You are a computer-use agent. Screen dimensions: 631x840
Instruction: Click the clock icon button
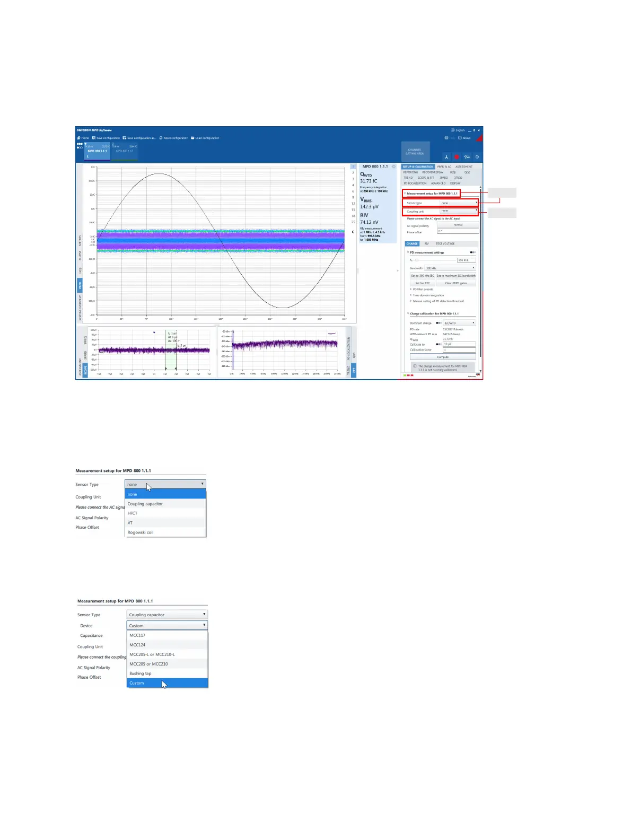477,157
